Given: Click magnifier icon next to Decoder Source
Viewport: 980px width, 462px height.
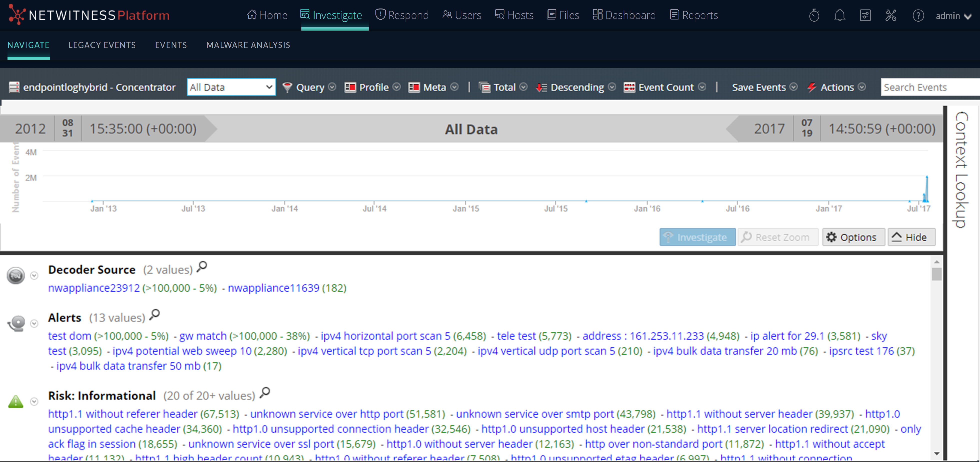Looking at the screenshot, I should [x=202, y=267].
